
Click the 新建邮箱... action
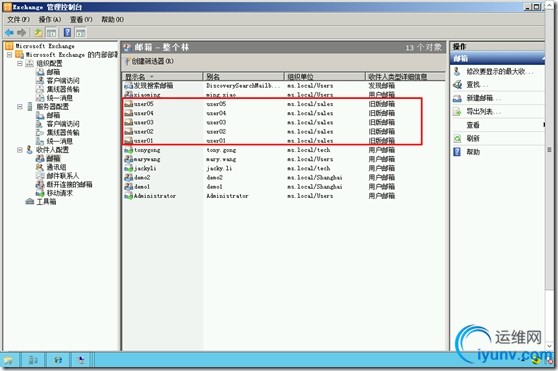(x=484, y=98)
